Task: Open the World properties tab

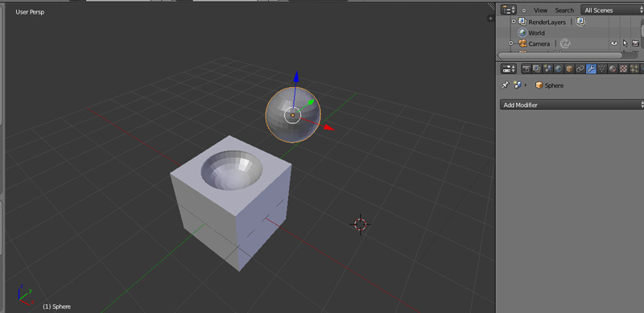Action: pos(558,68)
